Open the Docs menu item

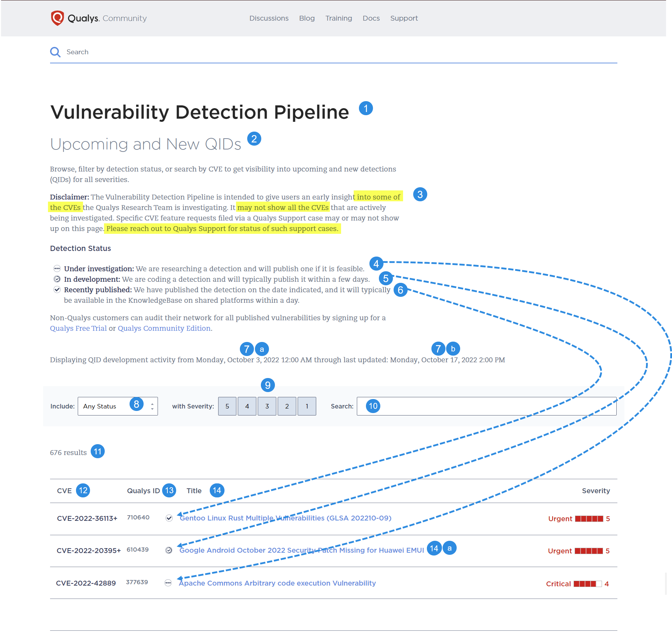(371, 18)
